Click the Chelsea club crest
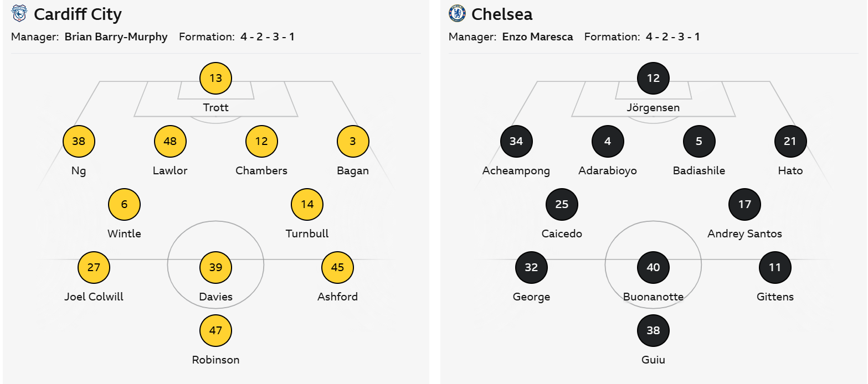 pos(457,14)
